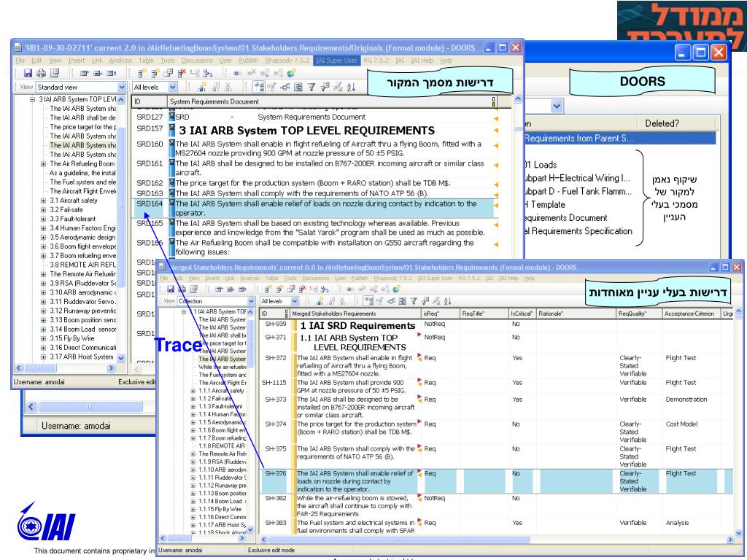The image size is (747, 560).
Task: Click the red X delete icon in Merged Stakeholders toolbar
Action: pyautogui.click(x=302, y=289)
